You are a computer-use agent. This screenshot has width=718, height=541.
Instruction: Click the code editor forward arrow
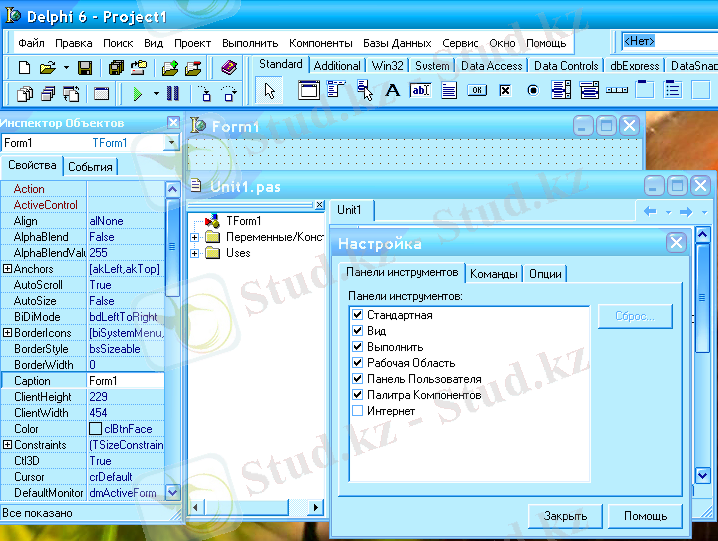(x=685, y=212)
